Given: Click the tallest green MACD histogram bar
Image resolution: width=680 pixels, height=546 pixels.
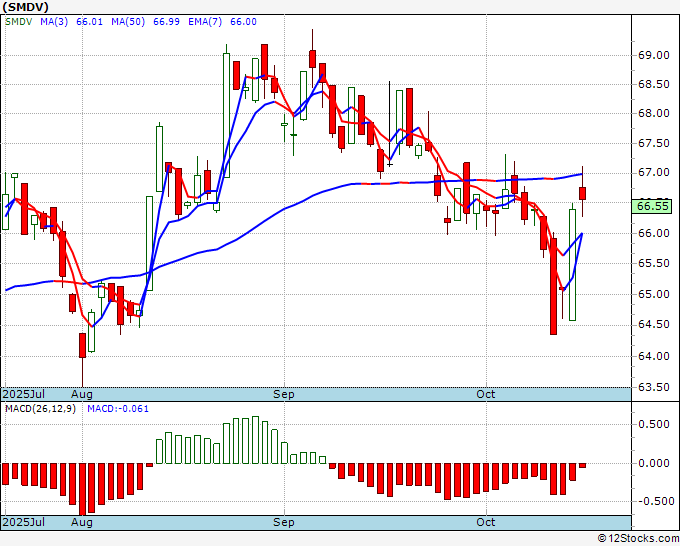Looking at the screenshot, I should (x=255, y=440).
